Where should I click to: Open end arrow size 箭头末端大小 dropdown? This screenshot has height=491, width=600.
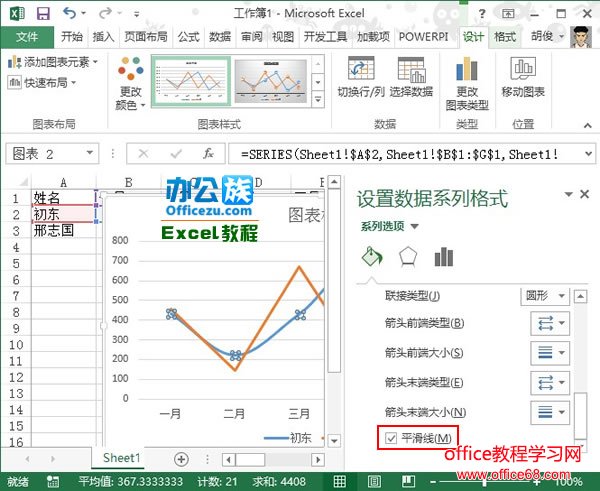click(x=550, y=413)
